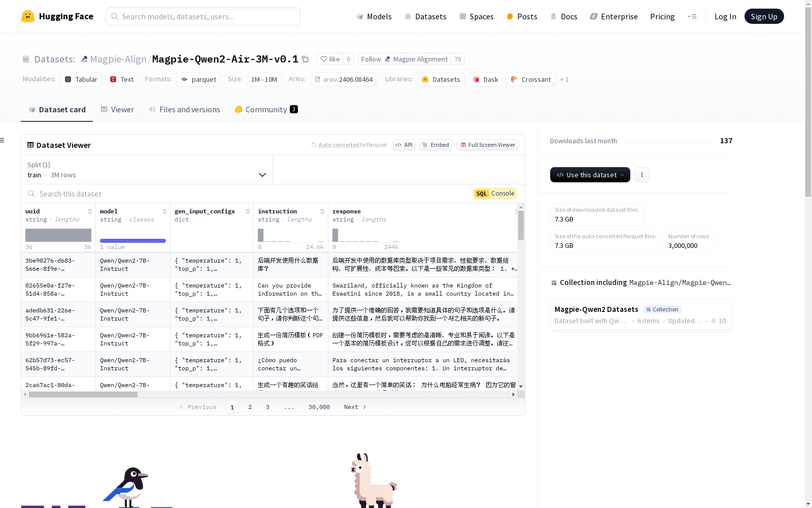812x508 pixels.
Task: Switch to the Viewer tab
Action: (117, 109)
